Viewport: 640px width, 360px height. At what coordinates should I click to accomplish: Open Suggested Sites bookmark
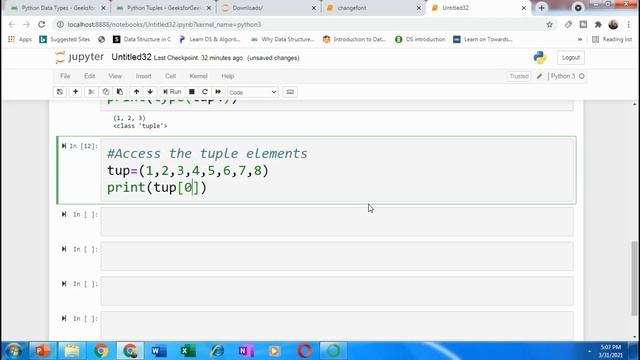click(x=65, y=39)
